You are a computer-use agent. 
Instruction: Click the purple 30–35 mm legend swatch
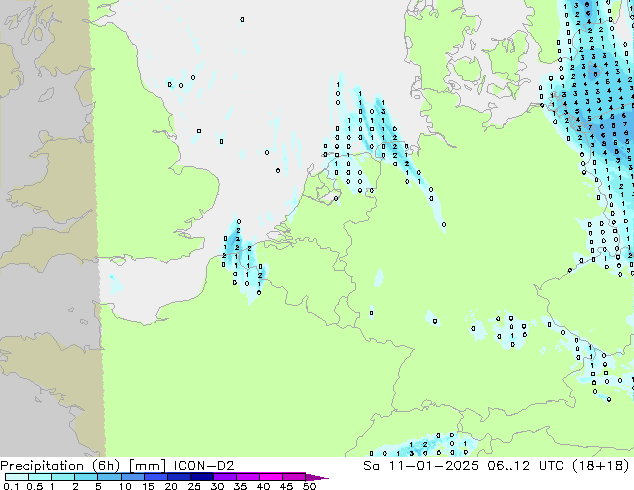pyautogui.click(x=225, y=477)
